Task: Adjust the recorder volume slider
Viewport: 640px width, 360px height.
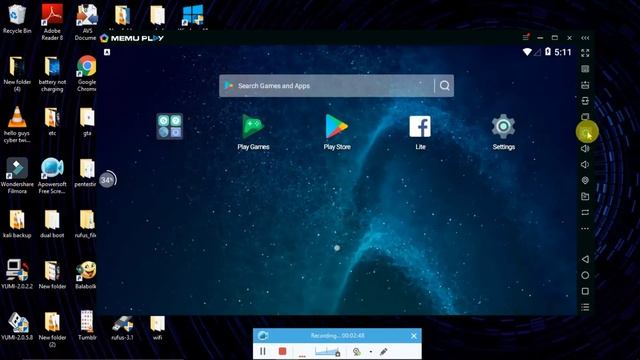Action: click(327, 351)
